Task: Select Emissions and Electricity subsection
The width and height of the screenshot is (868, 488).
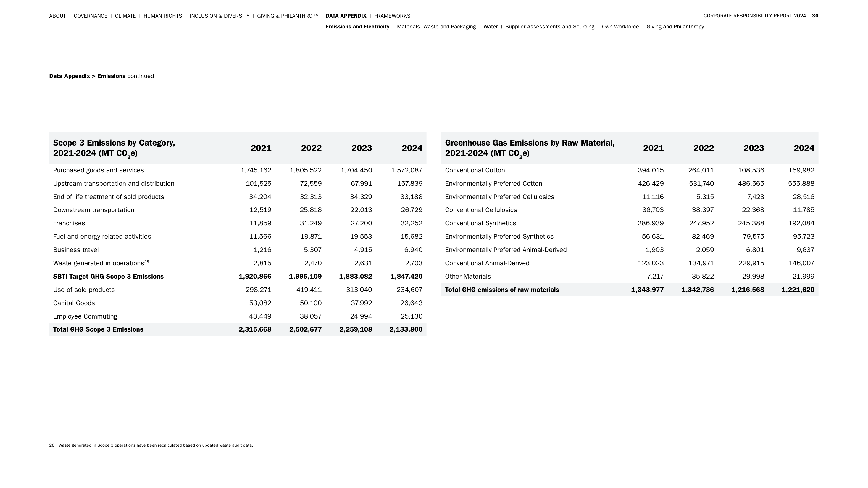Action: click(357, 27)
